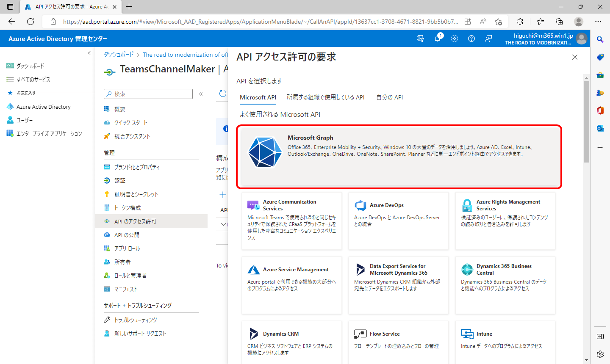Image resolution: width=610 pixels, height=364 pixels.
Task: Open Edge sidebar Outlook icon
Action: pos(600,128)
